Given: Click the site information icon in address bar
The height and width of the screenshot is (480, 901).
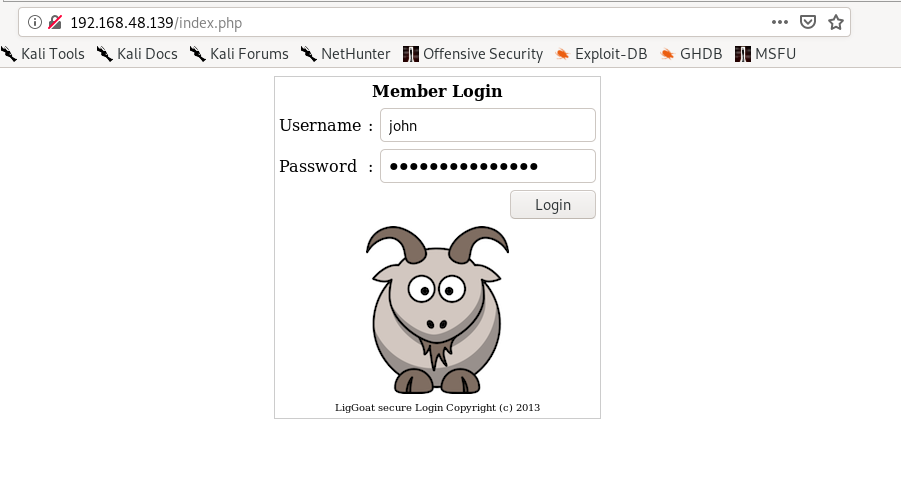Looking at the screenshot, I should click(34, 22).
